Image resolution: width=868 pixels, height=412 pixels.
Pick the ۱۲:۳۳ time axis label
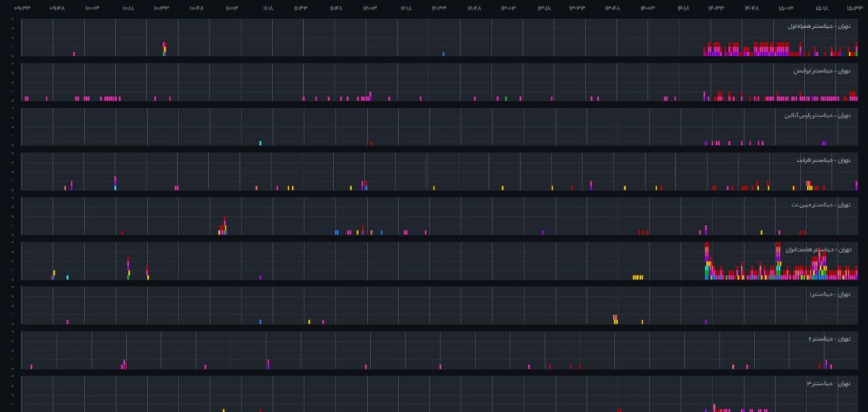(x=439, y=9)
